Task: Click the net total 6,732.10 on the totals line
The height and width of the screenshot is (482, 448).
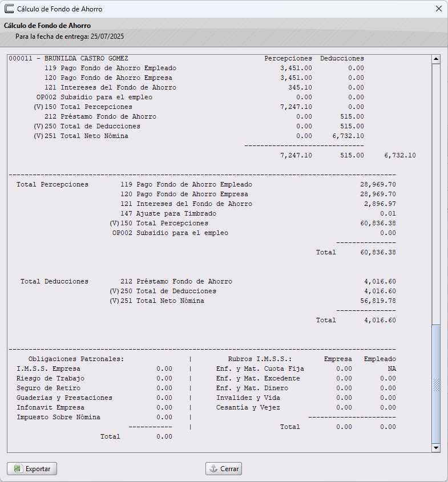Action: [400, 155]
